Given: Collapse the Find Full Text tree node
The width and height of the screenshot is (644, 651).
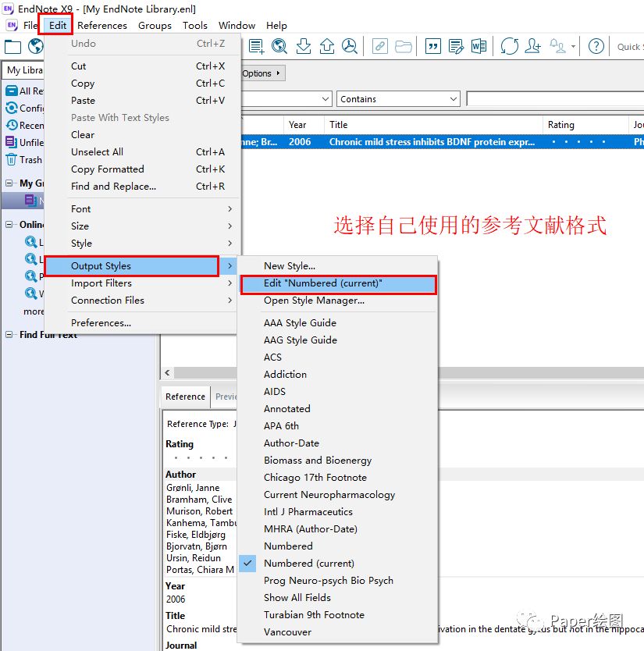Looking at the screenshot, I should (x=9, y=334).
